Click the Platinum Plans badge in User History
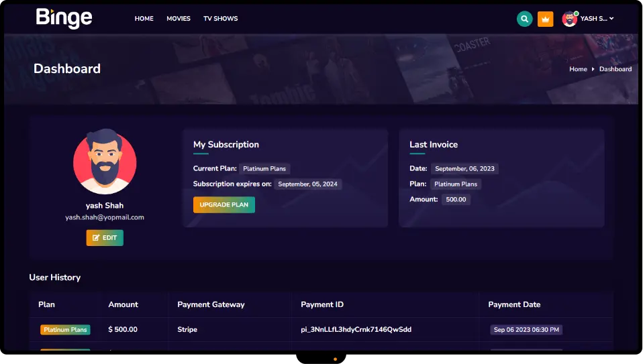 click(65, 330)
